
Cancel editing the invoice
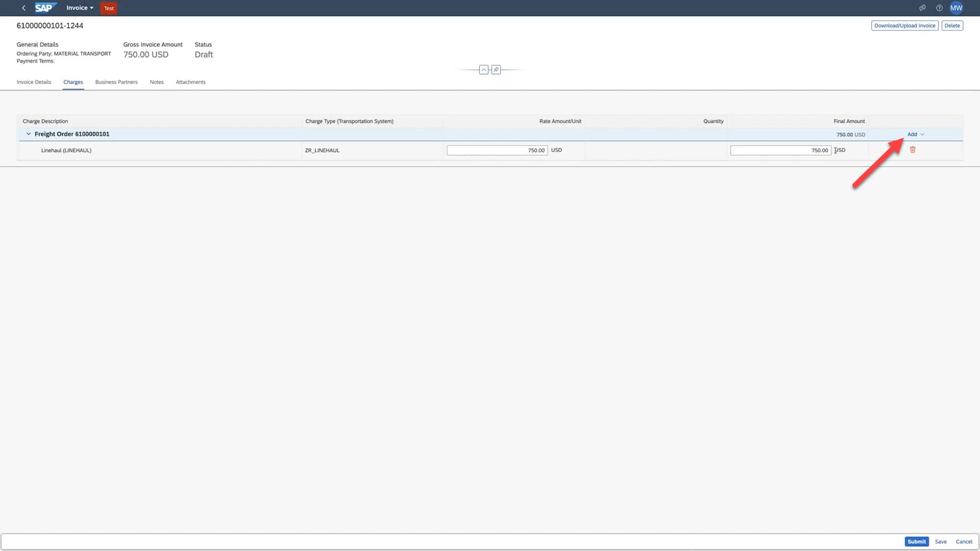coord(964,542)
